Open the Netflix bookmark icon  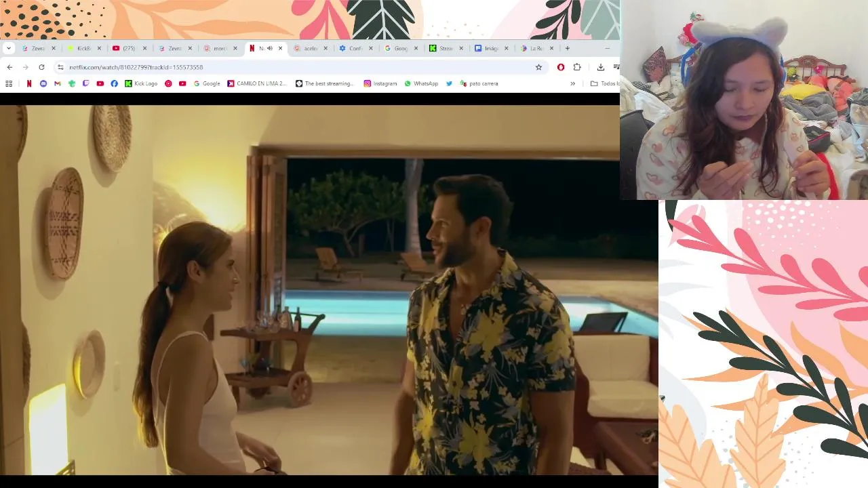[29, 83]
